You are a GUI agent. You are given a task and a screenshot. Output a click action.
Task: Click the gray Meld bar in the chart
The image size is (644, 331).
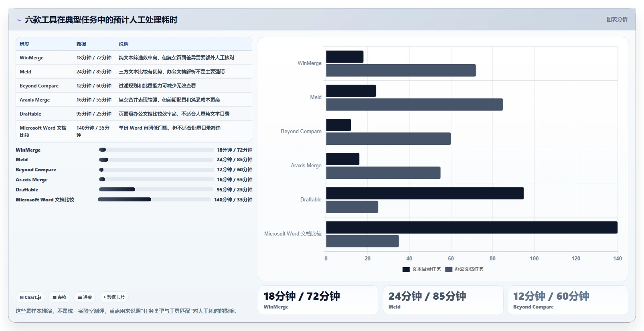coord(414,104)
